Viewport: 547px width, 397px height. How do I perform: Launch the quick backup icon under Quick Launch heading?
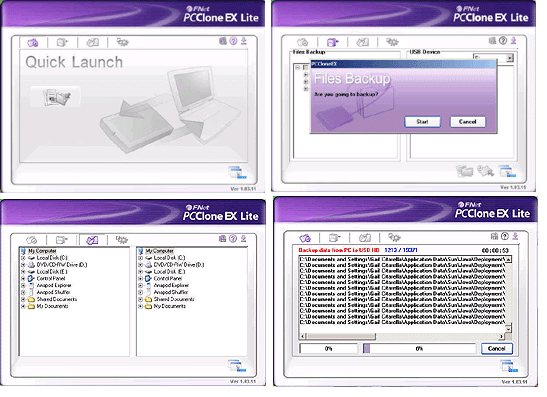(x=57, y=97)
